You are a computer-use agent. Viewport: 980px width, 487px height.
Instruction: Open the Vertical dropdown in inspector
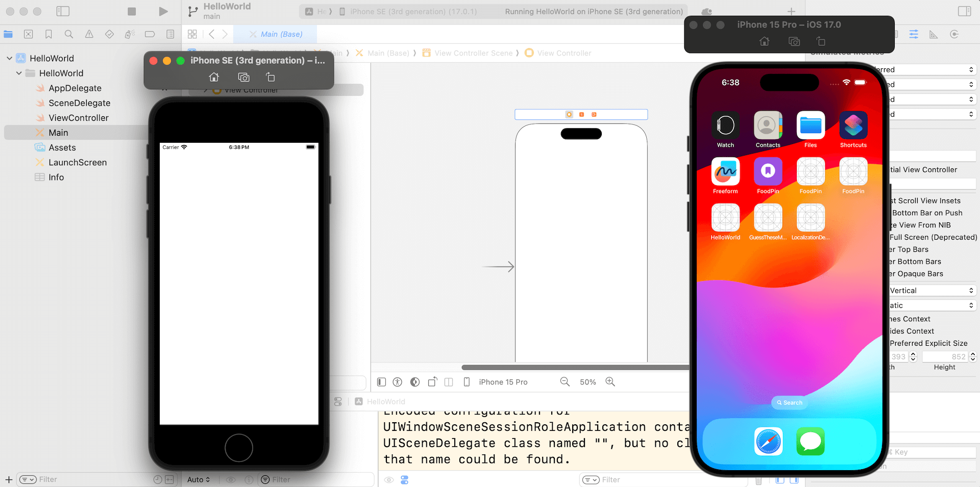932,291
